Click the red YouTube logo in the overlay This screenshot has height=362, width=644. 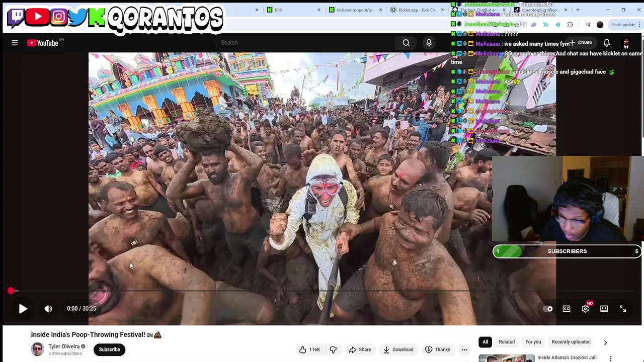(x=38, y=17)
